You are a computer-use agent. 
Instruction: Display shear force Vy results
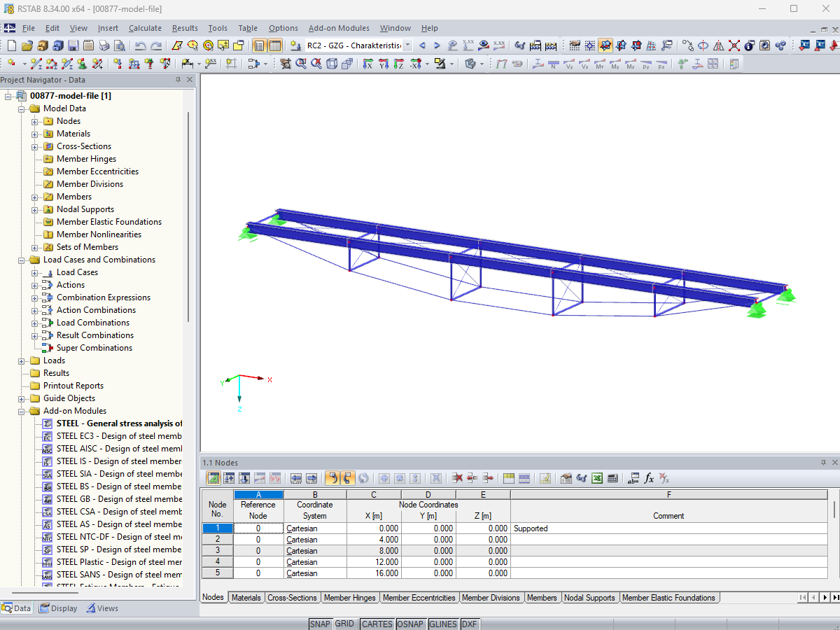569,64
